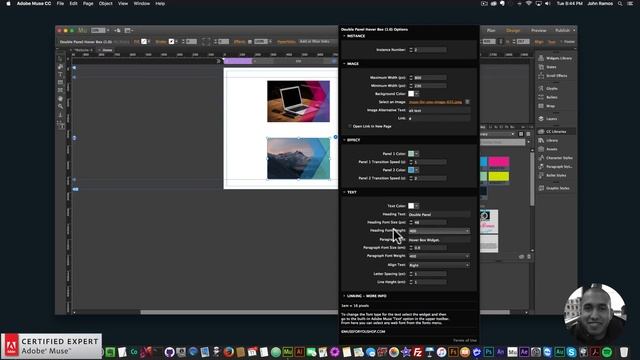Click the Text label in control bar
Viewport: 640px width, 360px height.
pyautogui.click(x=552, y=42)
